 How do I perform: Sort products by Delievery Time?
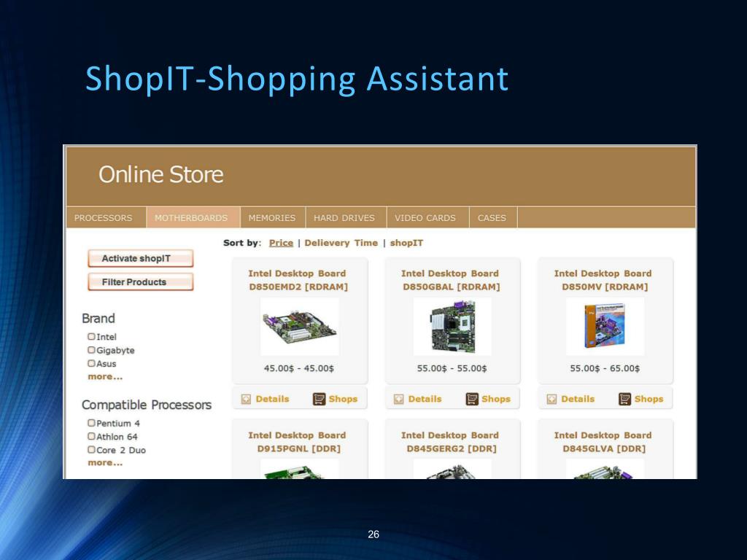point(341,243)
